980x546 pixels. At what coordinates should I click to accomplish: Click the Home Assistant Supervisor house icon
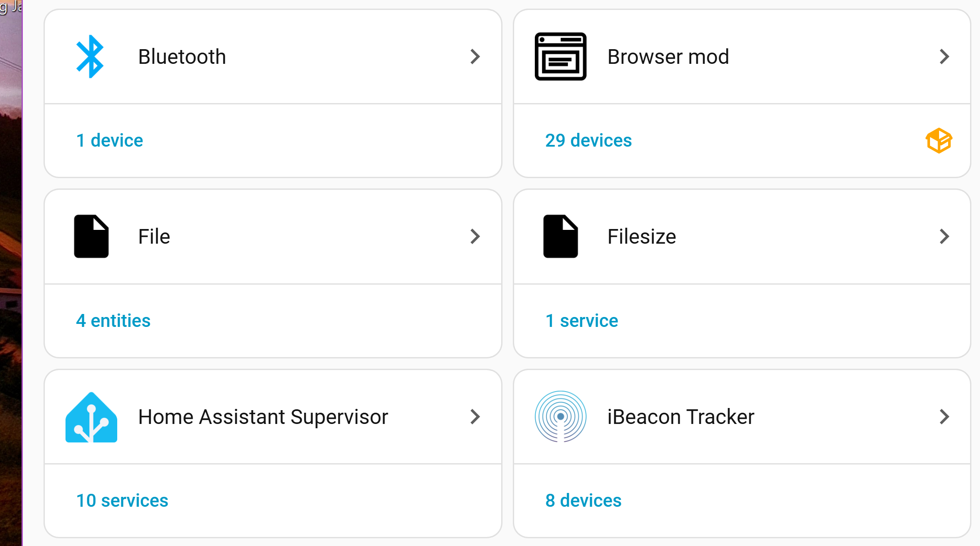(91, 416)
